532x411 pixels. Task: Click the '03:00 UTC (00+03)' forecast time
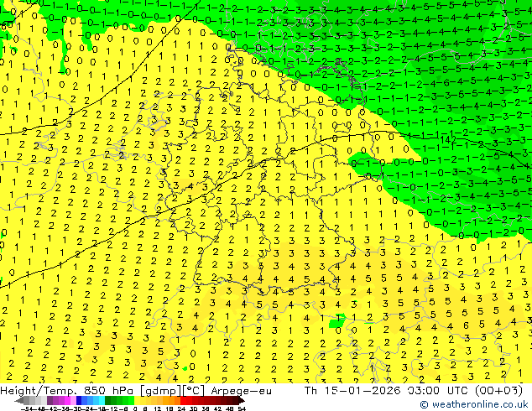pyautogui.click(x=465, y=391)
